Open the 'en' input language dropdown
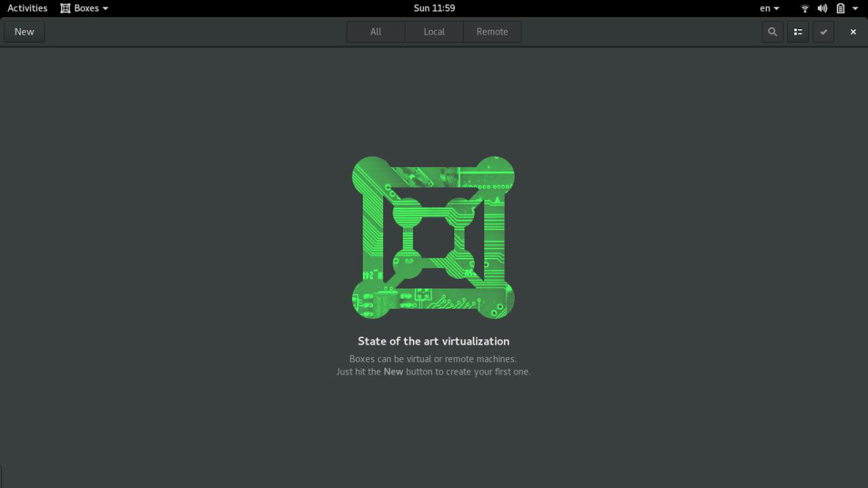 (769, 8)
